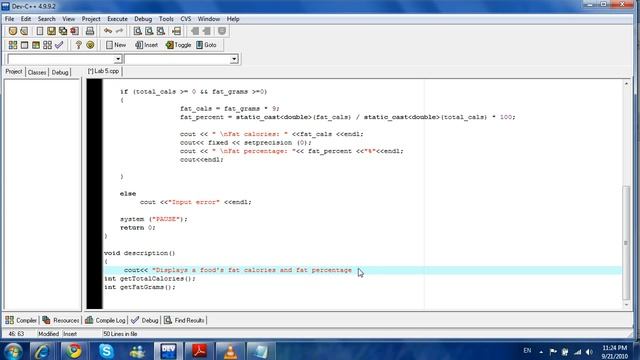Click the Search Again toolbar icon
Screen dimensions: 640x360
coord(161,31)
